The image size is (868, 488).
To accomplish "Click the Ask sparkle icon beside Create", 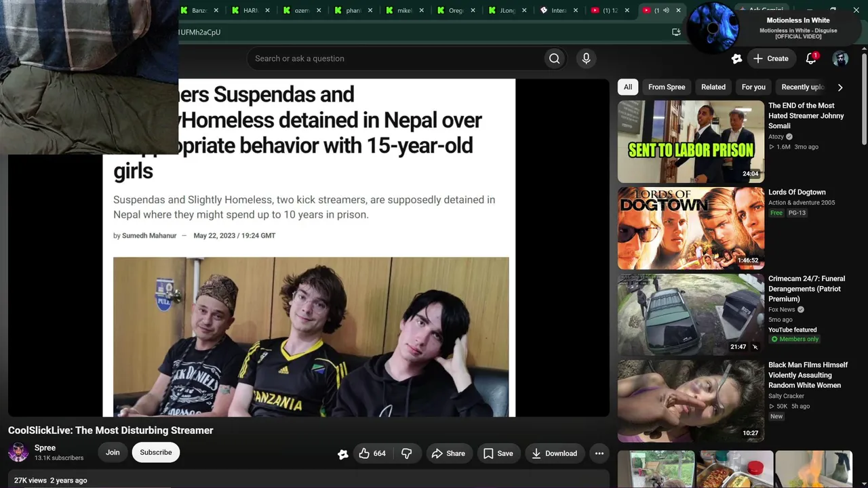I will (x=736, y=59).
